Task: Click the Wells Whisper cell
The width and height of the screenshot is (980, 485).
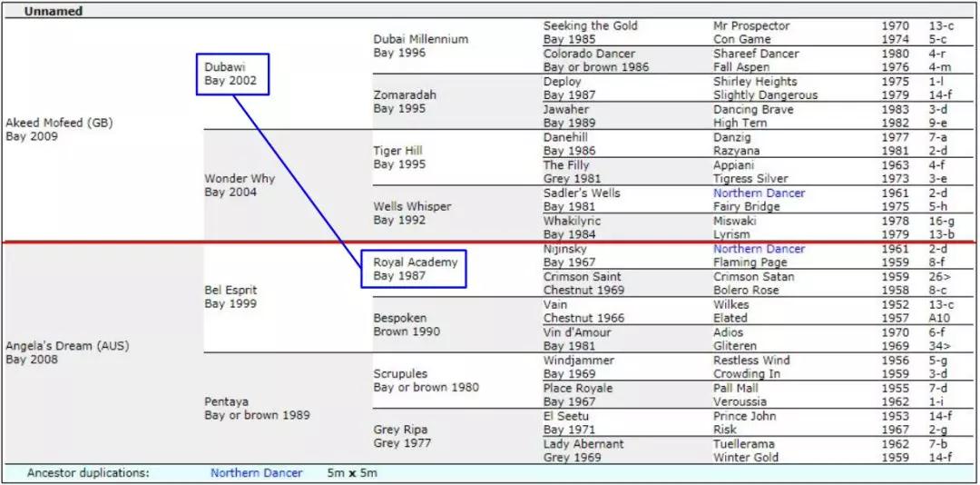Action: 412,206
